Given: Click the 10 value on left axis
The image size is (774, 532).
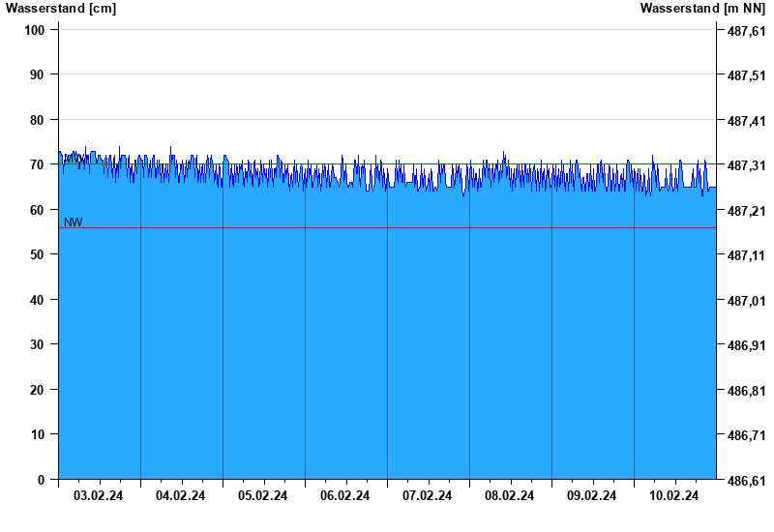Looking at the screenshot, I should coord(37,434).
